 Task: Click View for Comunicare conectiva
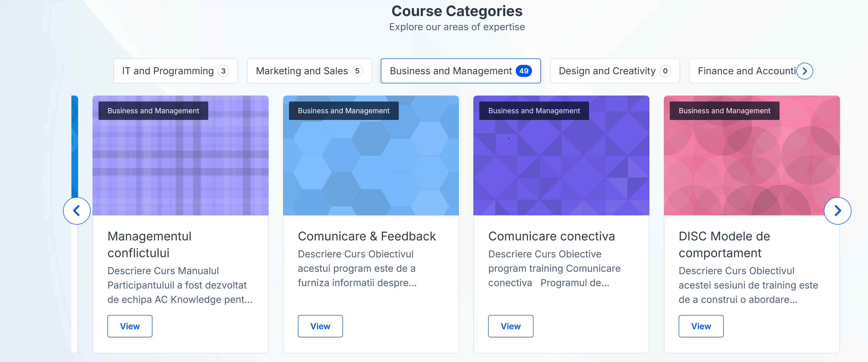tap(510, 326)
